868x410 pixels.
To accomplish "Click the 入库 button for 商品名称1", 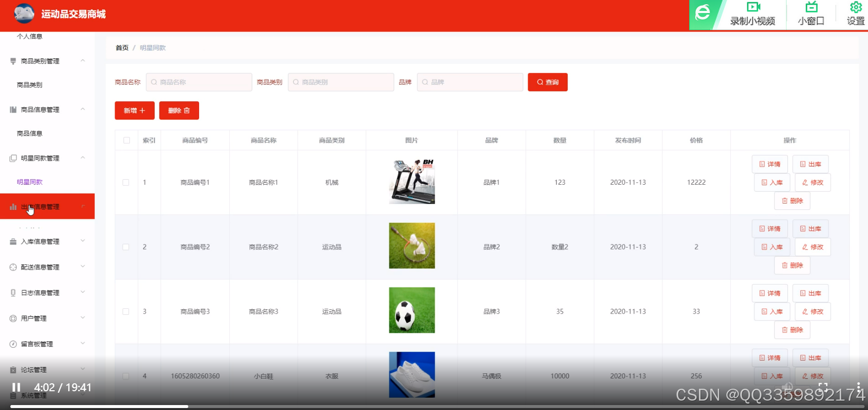I will point(772,182).
